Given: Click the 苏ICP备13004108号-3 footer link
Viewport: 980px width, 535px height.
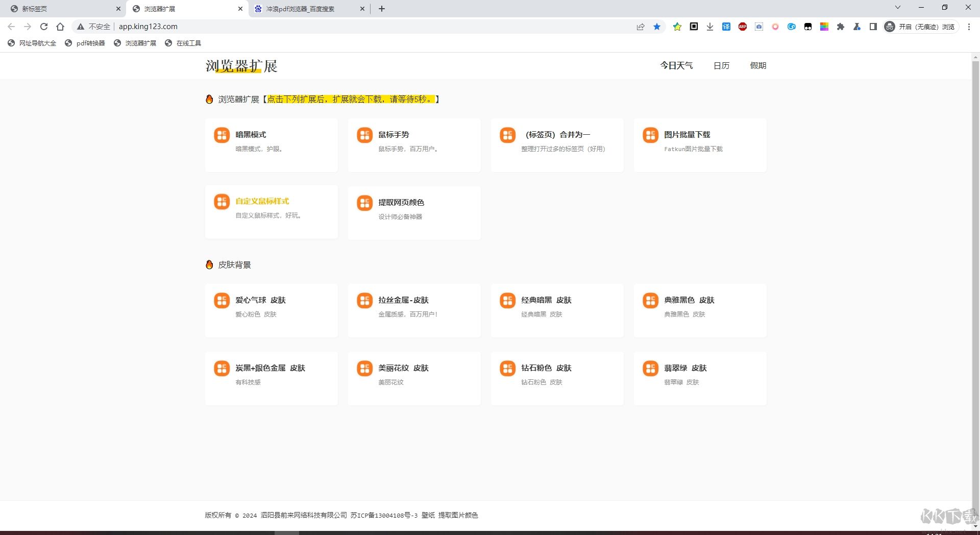Looking at the screenshot, I should [384, 515].
